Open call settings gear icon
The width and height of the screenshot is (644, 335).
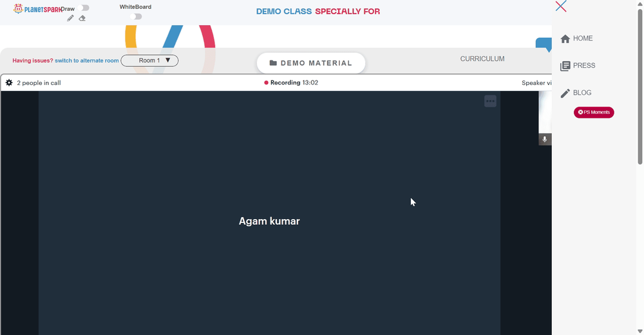click(9, 82)
